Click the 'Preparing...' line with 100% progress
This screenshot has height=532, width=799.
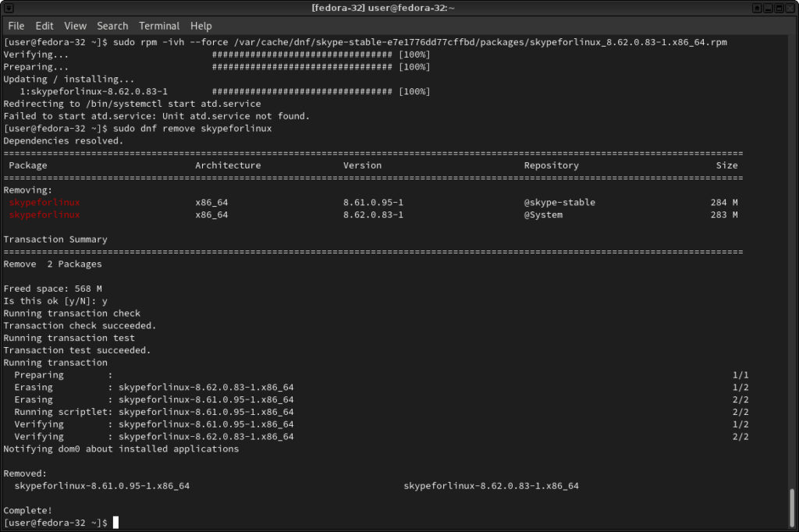click(x=217, y=67)
